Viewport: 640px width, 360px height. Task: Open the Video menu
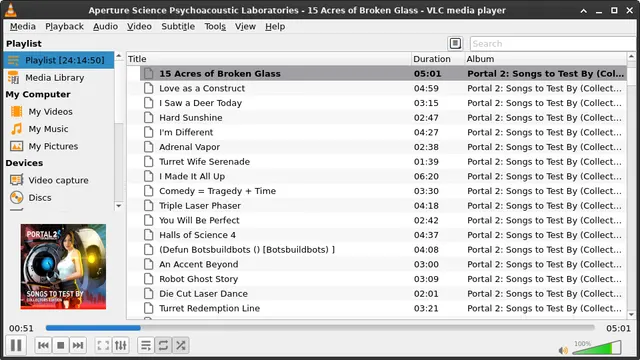point(139,27)
